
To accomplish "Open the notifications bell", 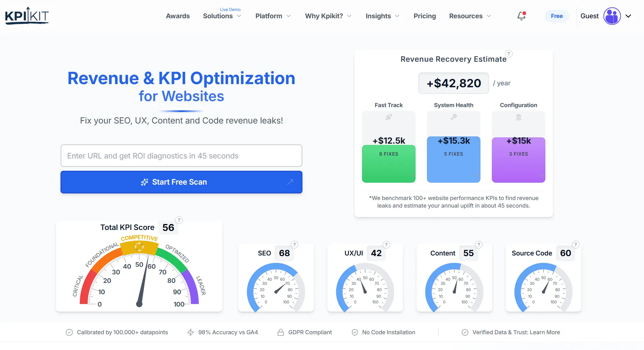I will tap(521, 16).
